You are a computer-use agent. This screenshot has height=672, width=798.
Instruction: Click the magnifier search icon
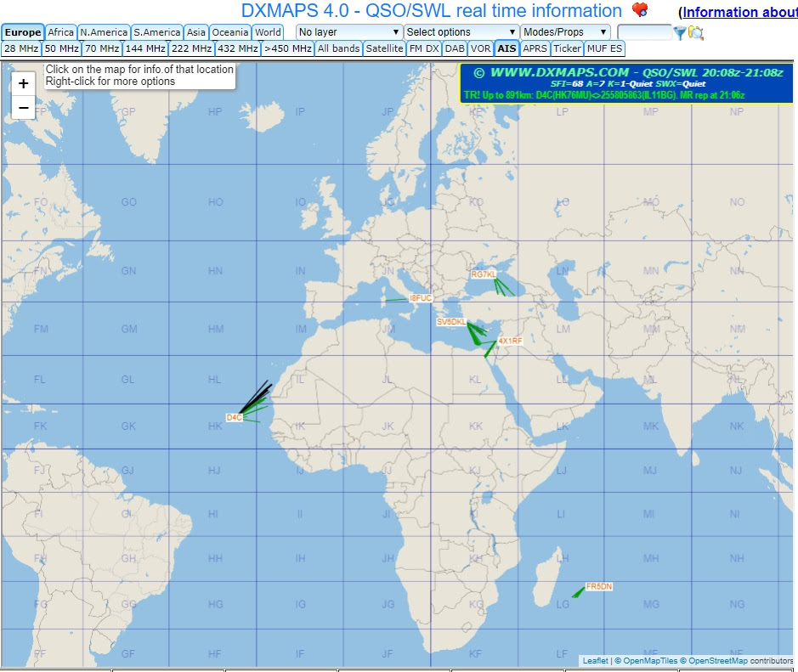(x=696, y=32)
